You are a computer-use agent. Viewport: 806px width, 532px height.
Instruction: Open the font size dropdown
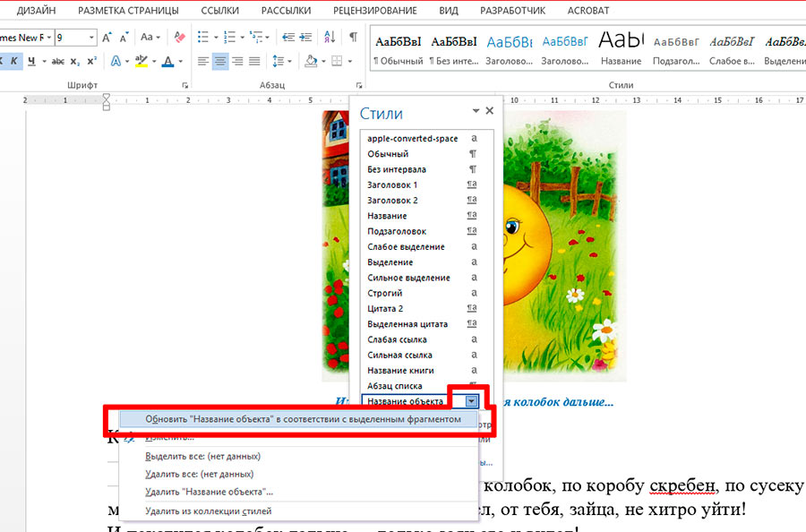click(x=90, y=38)
